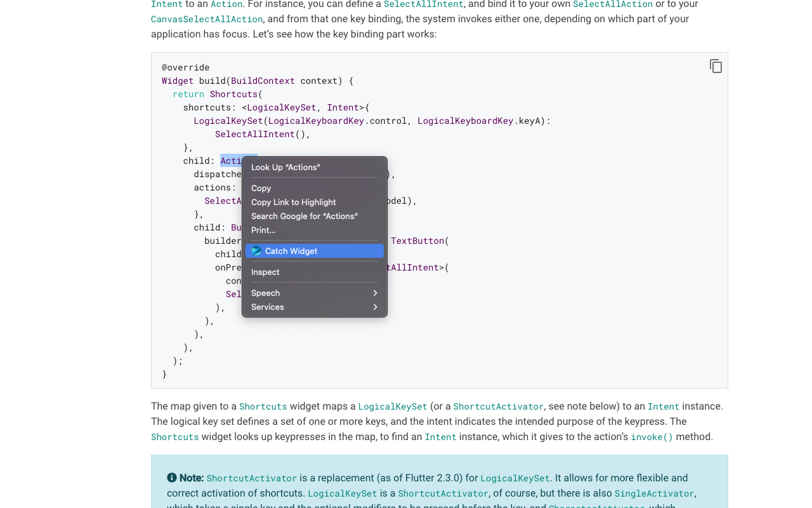Viewport: 812px width, 508px height.
Task: Click ShortcutActivator link before "see note below"
Action: pyautogui.click(x=498, y=406)
